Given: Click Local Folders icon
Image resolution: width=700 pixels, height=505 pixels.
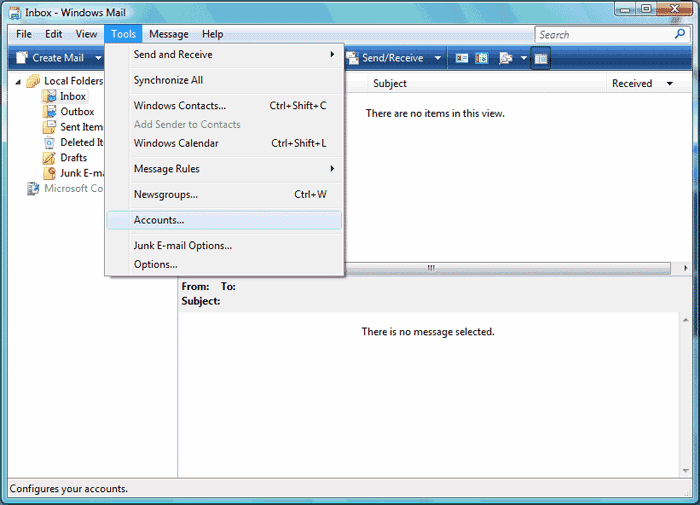Looking at the screenshot, I should tap(33, 81).
